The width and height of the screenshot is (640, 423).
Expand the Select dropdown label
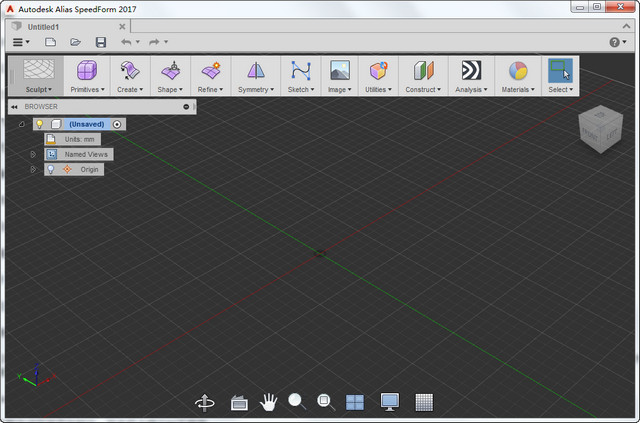tap(560, 89)
